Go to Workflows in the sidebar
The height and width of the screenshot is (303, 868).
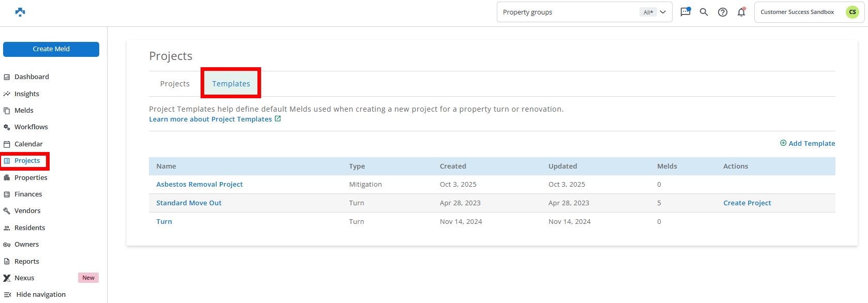pos(31,127)
